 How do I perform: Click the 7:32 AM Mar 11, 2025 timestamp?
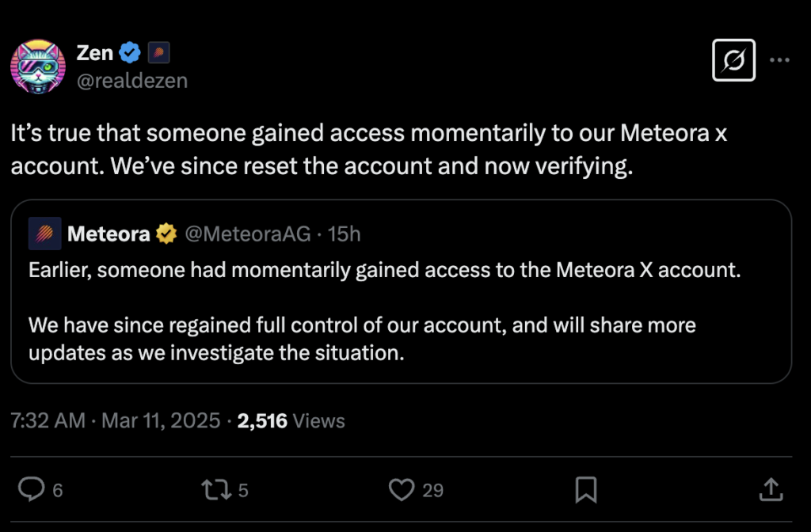pyautogui.click(x=116, y=420)
